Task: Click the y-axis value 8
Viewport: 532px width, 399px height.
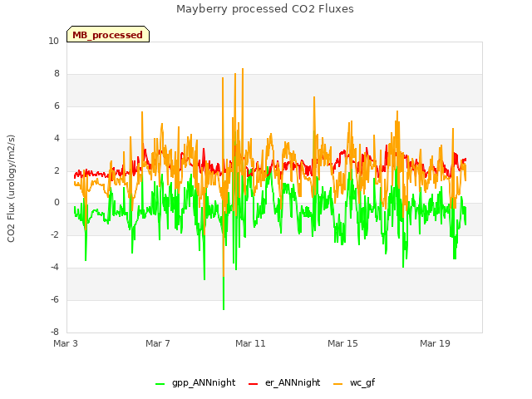Action: [x=57, y=73]
